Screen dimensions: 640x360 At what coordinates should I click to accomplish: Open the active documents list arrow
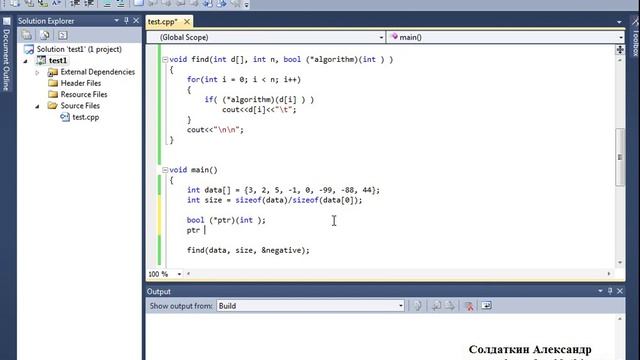point(619,22)
